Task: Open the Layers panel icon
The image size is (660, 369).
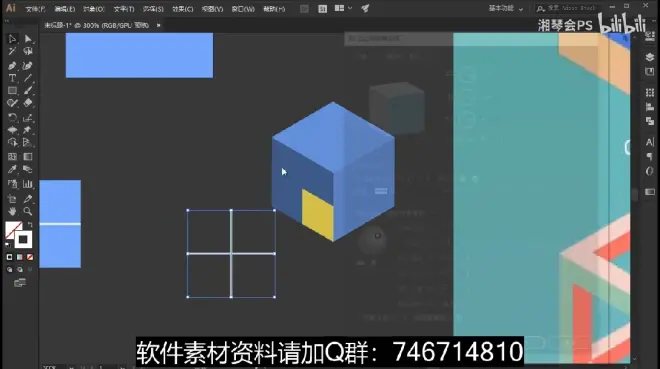Action: (649, 57)
